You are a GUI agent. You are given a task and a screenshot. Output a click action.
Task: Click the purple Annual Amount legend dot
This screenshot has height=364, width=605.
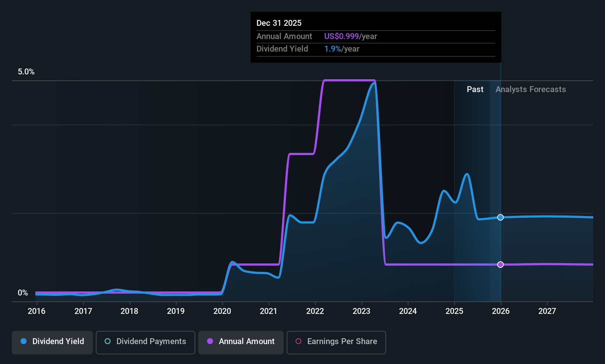pyautogui.click(x=210, y=342)
